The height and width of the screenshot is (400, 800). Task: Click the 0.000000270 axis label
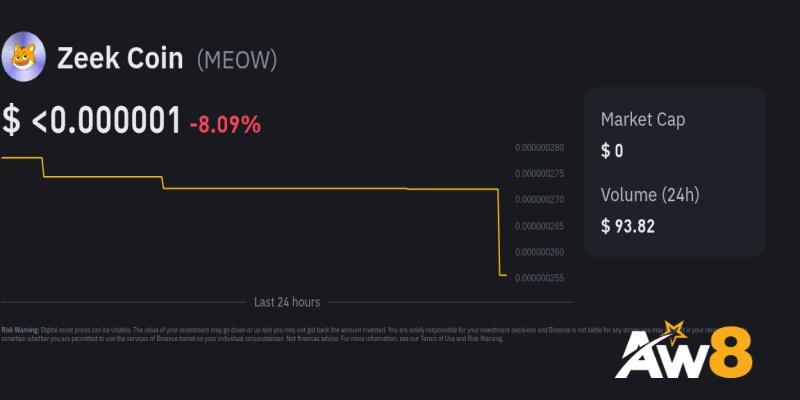(x=539, y=199)
